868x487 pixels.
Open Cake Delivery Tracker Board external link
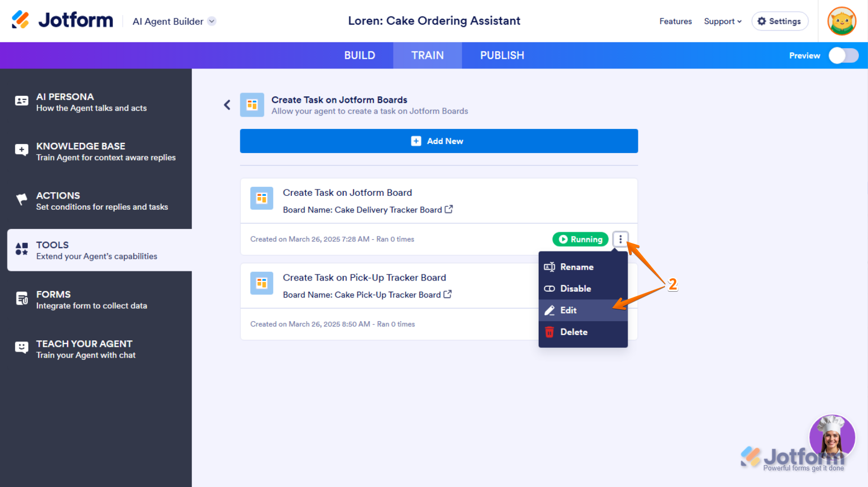[x=449, y=209]
